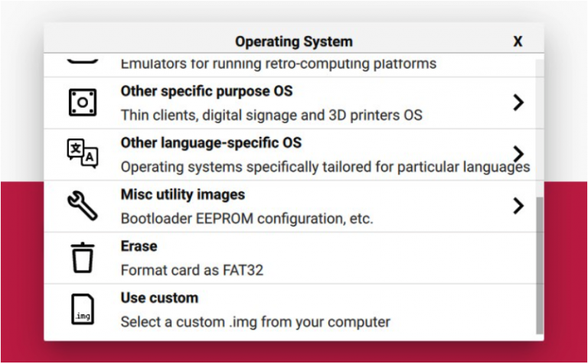Expand Other specific purpose OS chevron
Image resolution: width=588 pixels, height=364 pixels.
(x=518, y=102)
